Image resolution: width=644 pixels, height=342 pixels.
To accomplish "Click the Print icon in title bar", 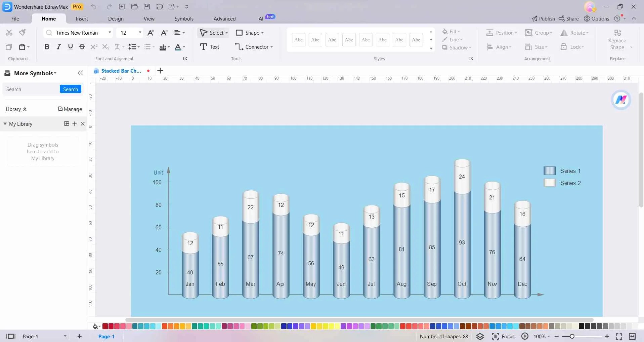I will tap(159, 6).
